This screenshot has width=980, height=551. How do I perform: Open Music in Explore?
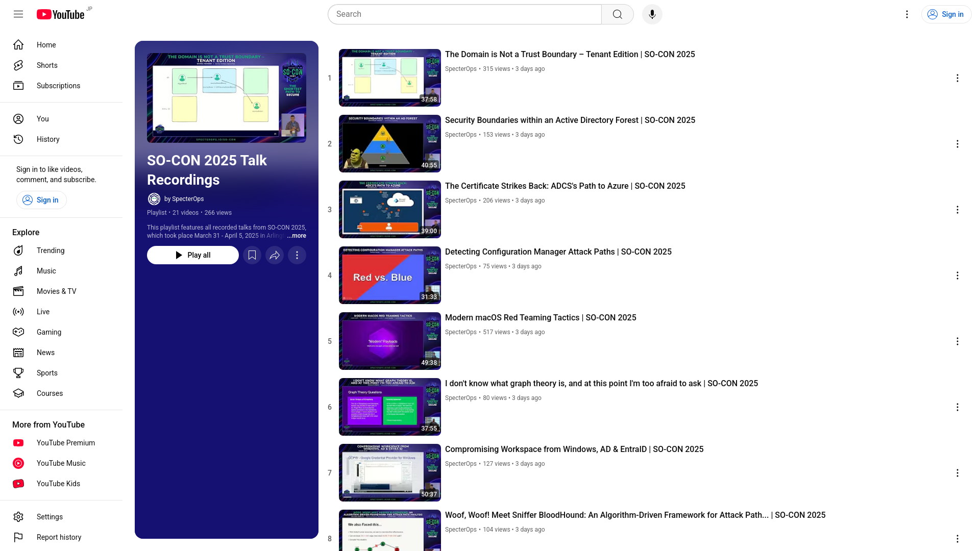tap(61, 271)
